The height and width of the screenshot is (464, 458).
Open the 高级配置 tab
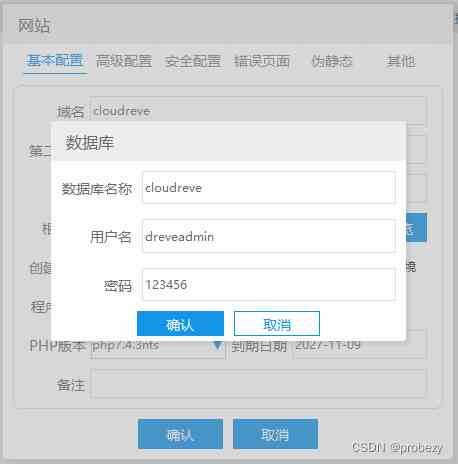[x=124, y=61]
